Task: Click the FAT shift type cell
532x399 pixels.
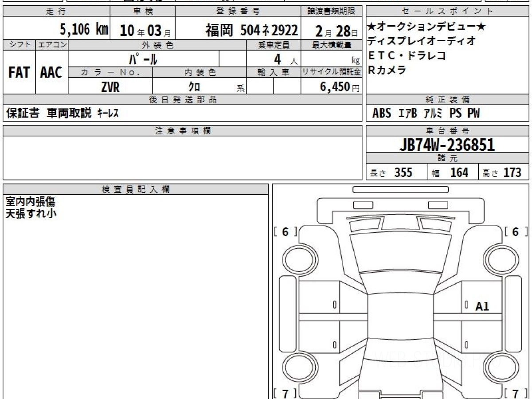Action: click(19, 73)
